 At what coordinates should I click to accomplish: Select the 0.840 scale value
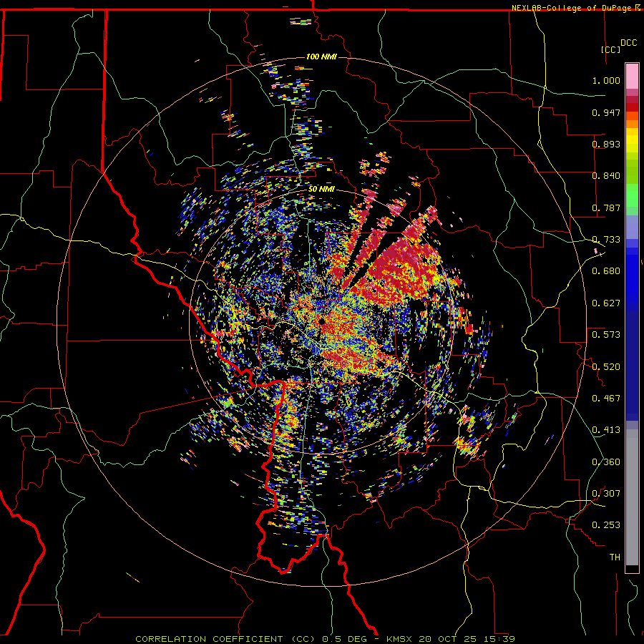coord(606,176)
